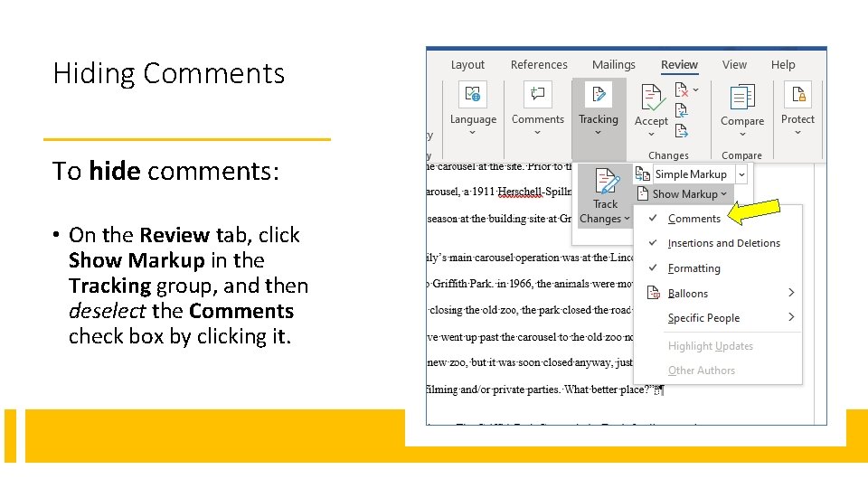The width and height of the screenshot is (868, 488).
Task: Open the Protect dropdown chevron
Action: pos(797,133)
